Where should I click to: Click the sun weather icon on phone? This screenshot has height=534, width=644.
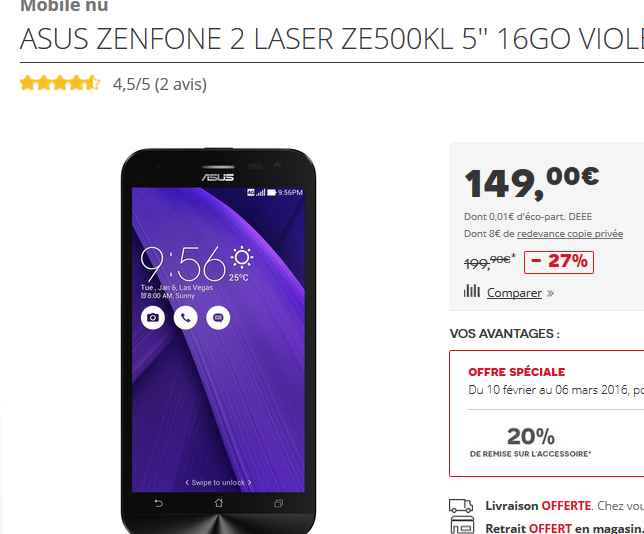pos(242,258)
